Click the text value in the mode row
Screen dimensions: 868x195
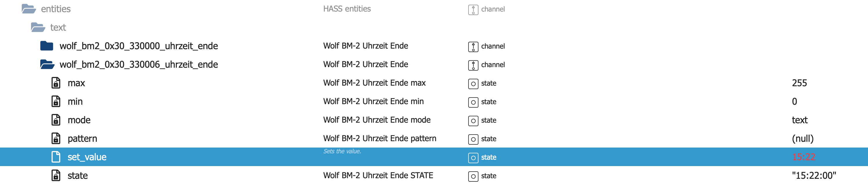click(799, 120)
